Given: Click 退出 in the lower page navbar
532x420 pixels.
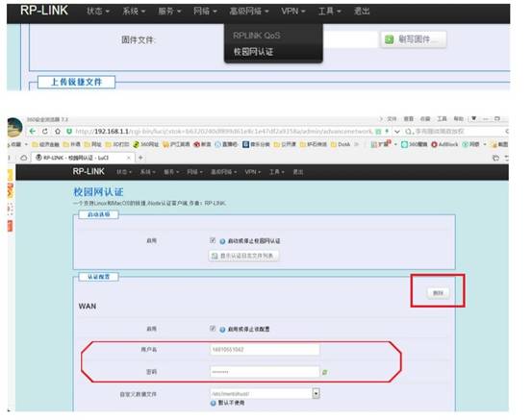Looking at the screenshot, I should [298, 172].
